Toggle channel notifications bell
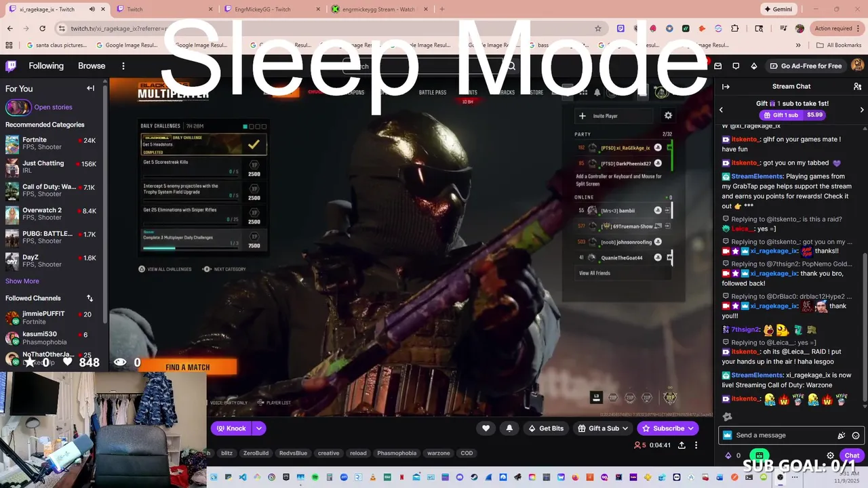 [x=509, y=428]
